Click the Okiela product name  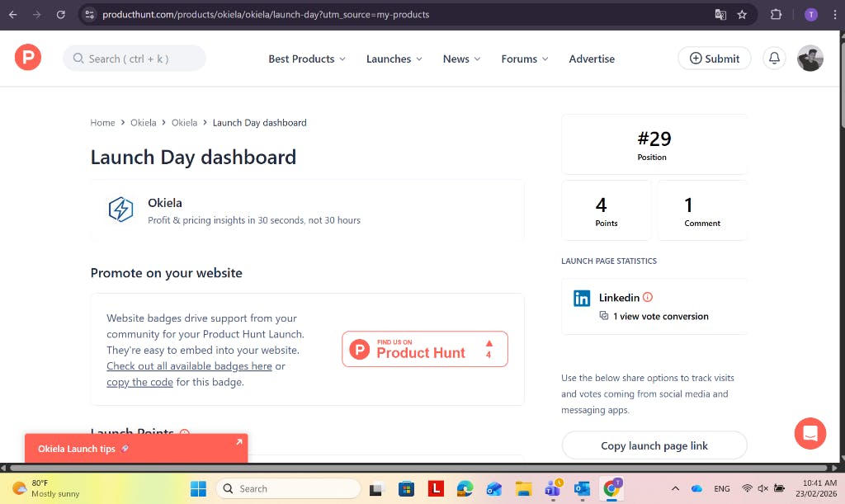(165, 203)
